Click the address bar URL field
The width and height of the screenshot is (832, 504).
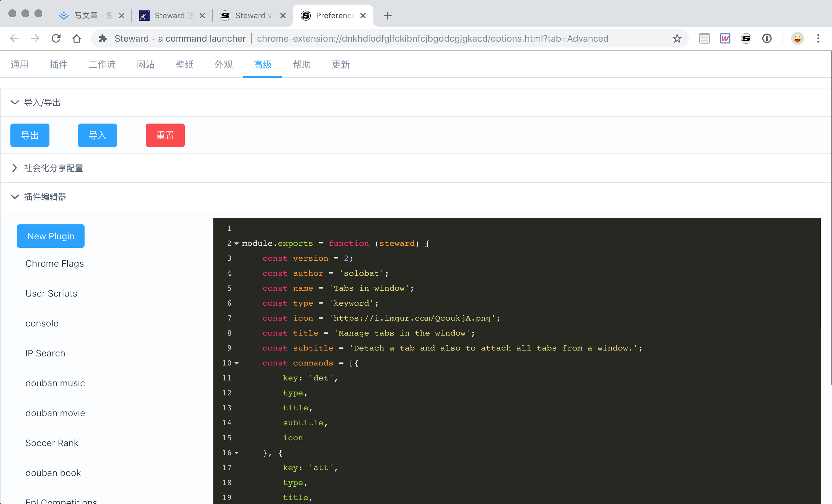(432, 38)
